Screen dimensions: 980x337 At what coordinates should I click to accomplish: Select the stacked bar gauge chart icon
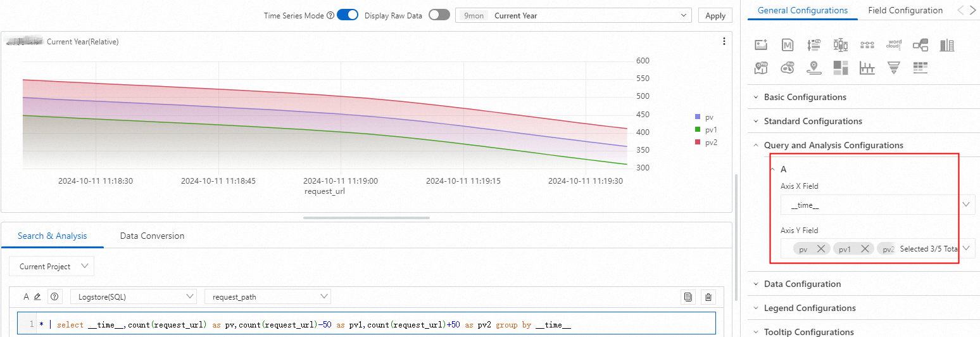point(947,45)
